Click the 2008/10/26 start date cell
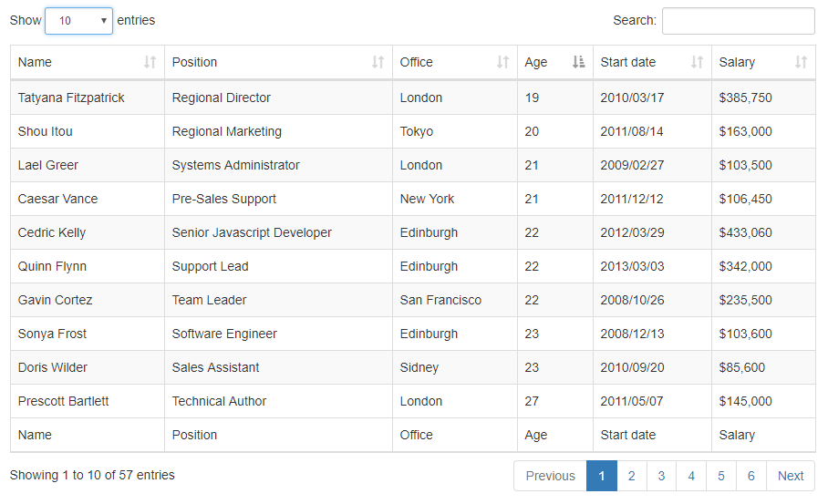The width and height of the screenshot is (828, 504). pyautogui.click(x=653, y=300)
